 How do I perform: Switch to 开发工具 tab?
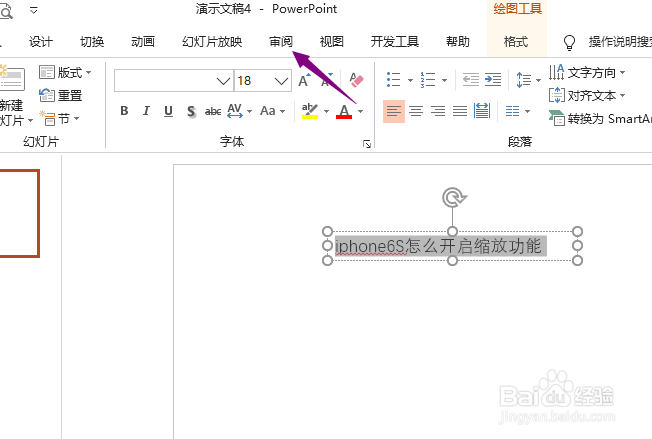point(395,42)
